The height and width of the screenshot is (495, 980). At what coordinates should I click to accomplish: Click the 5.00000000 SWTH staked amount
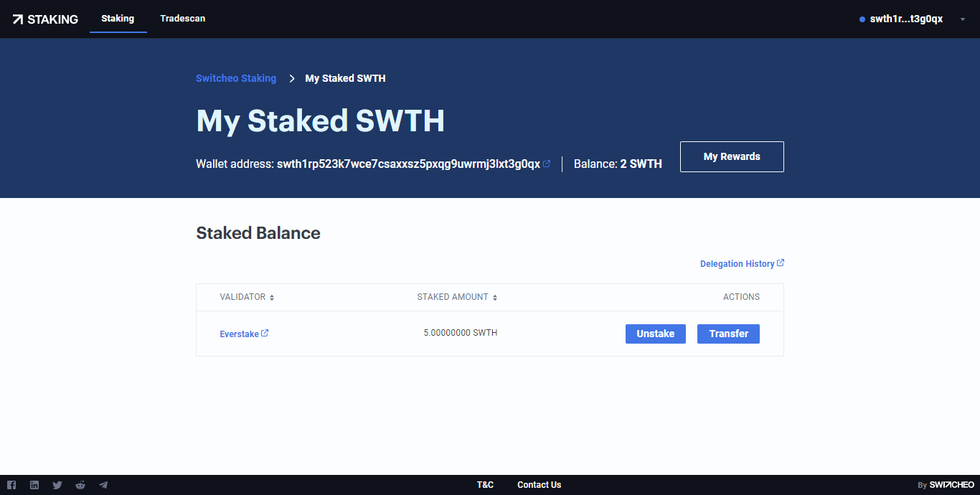click(461, 333)
